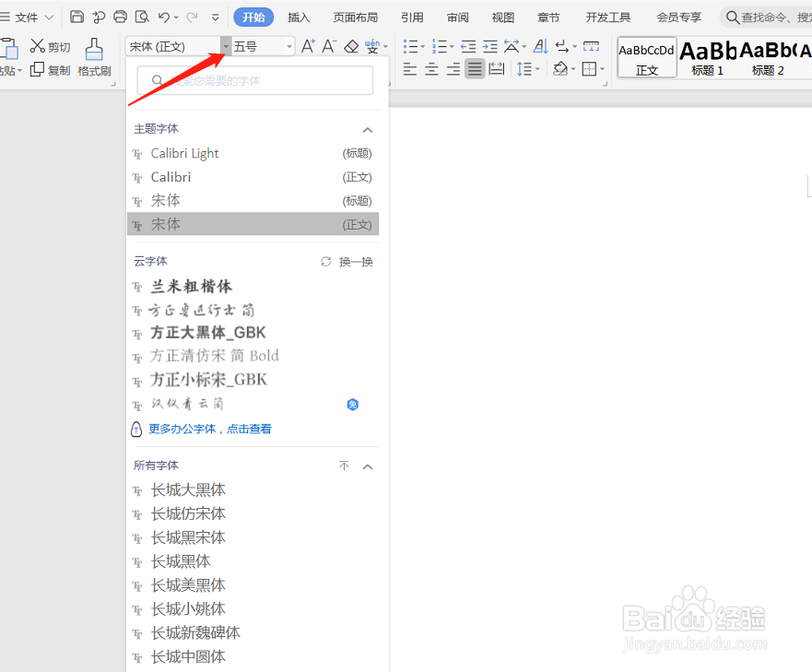This screenshot has height=672, width=812.
Task: Click the increase indent icon
Action: 488,45
